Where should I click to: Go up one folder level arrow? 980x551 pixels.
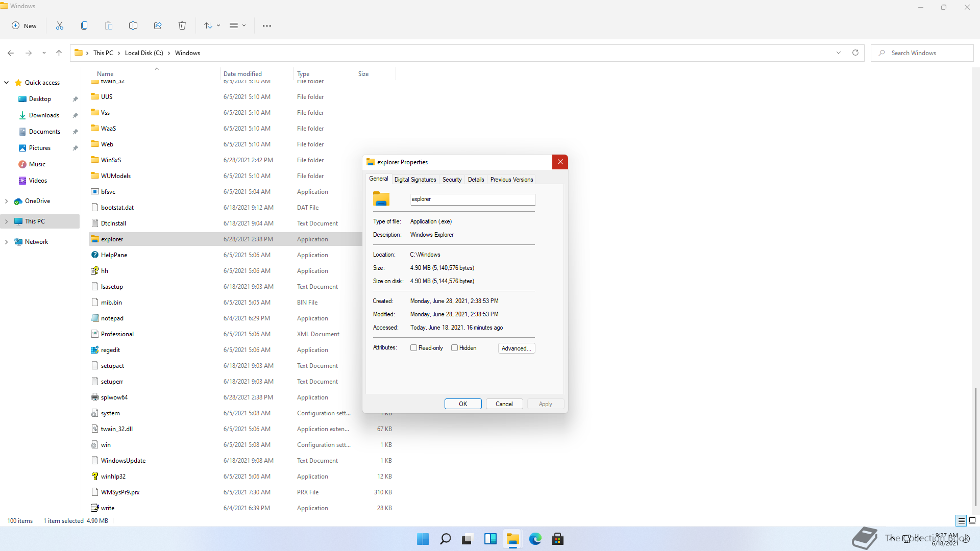point(59,53)
